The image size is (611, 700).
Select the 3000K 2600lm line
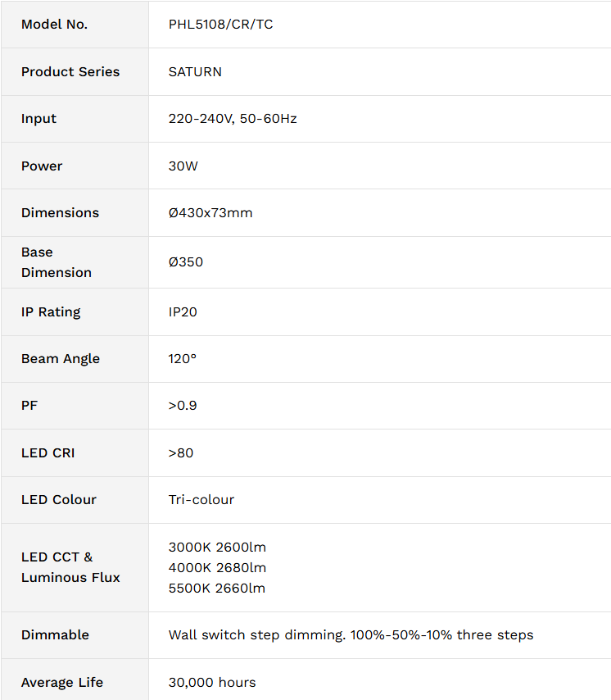pyautogui.click(x=217, y=548)
